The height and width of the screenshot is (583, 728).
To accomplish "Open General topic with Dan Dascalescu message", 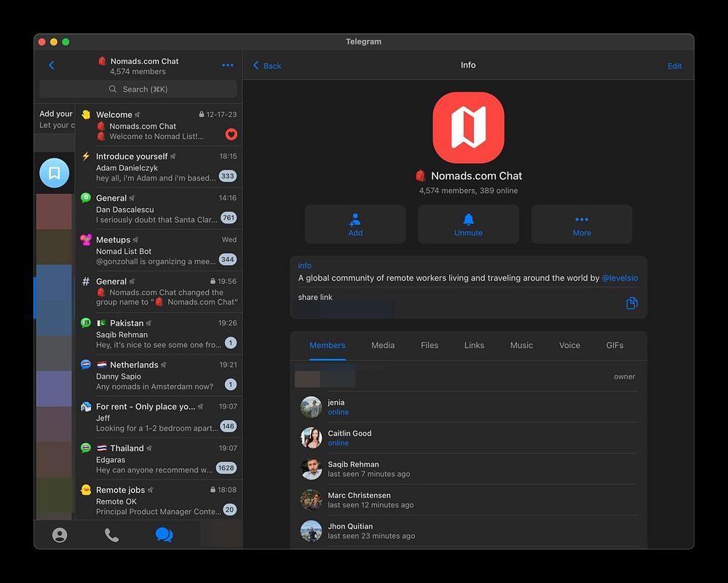I will (159, 208).
